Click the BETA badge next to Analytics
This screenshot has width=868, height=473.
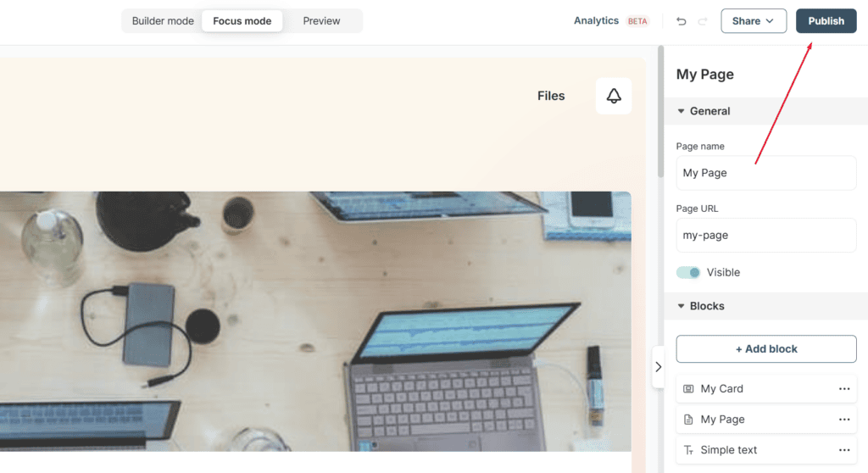(637, 21)
